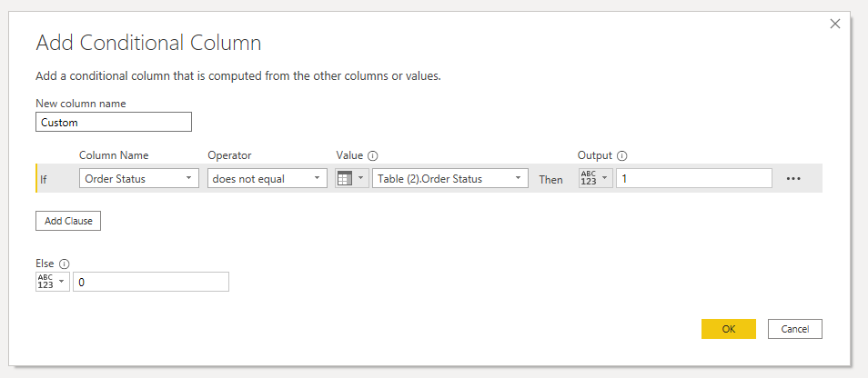Click the Output value field containing 1
The height and width of the screenshot is (378, 868).
[x=694, y=178]
